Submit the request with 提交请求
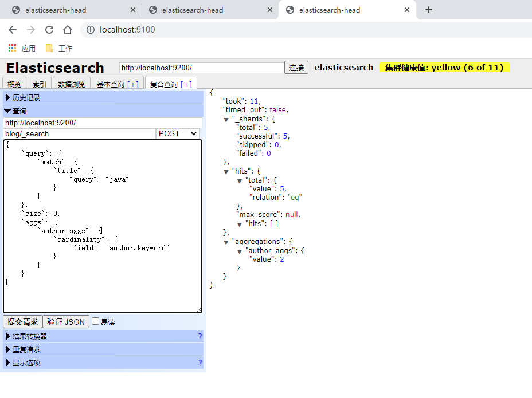Image resolution: width=532 pixels, height=398 pixels. [22, 322]
